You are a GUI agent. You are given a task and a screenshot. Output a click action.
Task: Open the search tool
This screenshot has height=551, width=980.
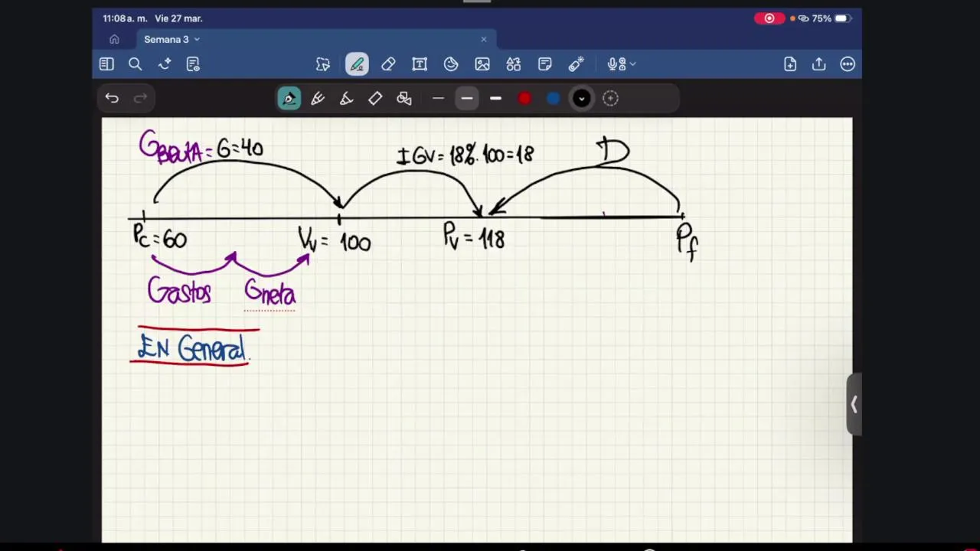pyautogui.click(x=135, y=64)
